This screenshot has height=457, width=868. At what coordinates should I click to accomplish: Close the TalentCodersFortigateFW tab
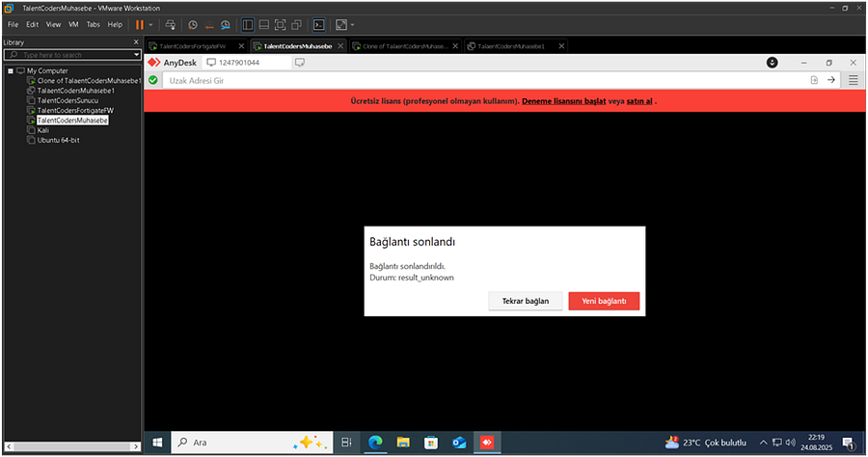click(x=241, y=46)
